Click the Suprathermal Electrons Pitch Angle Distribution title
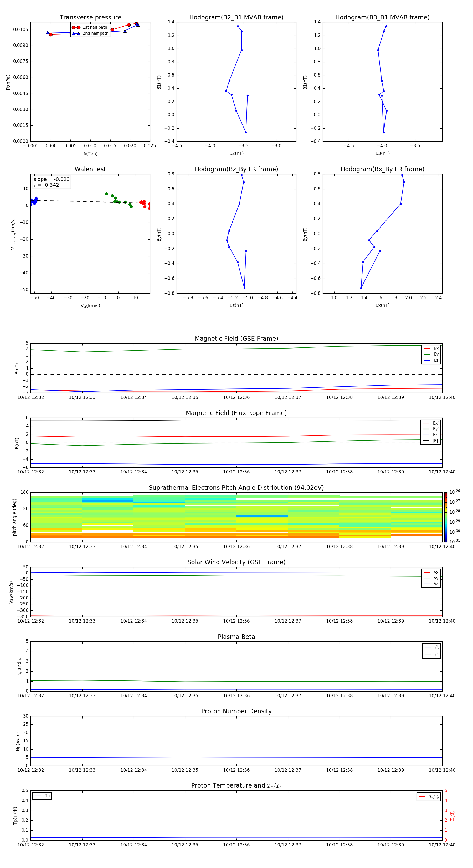The height and width of the screenshot is (868, 473). [x=236, y=488]
